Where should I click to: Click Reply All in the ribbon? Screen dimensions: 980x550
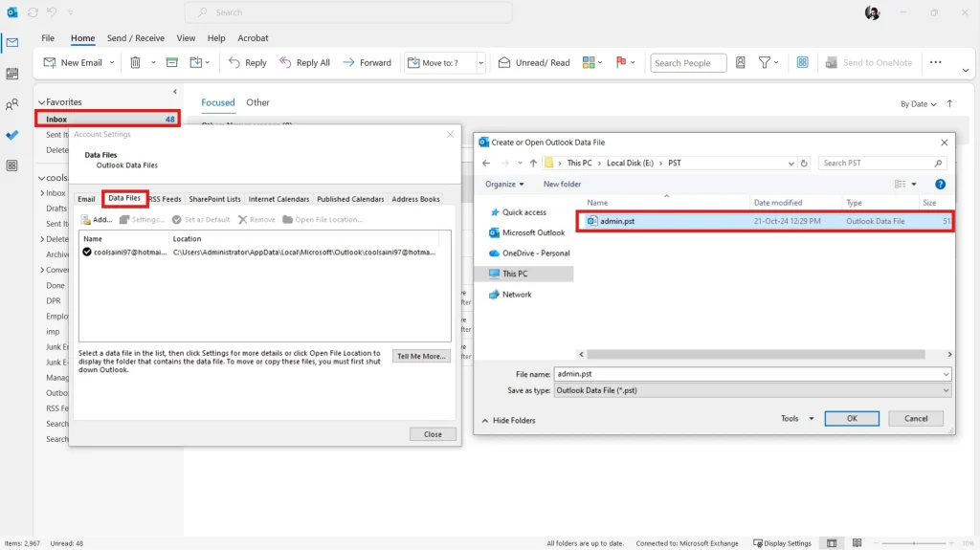tap(304, 62)
